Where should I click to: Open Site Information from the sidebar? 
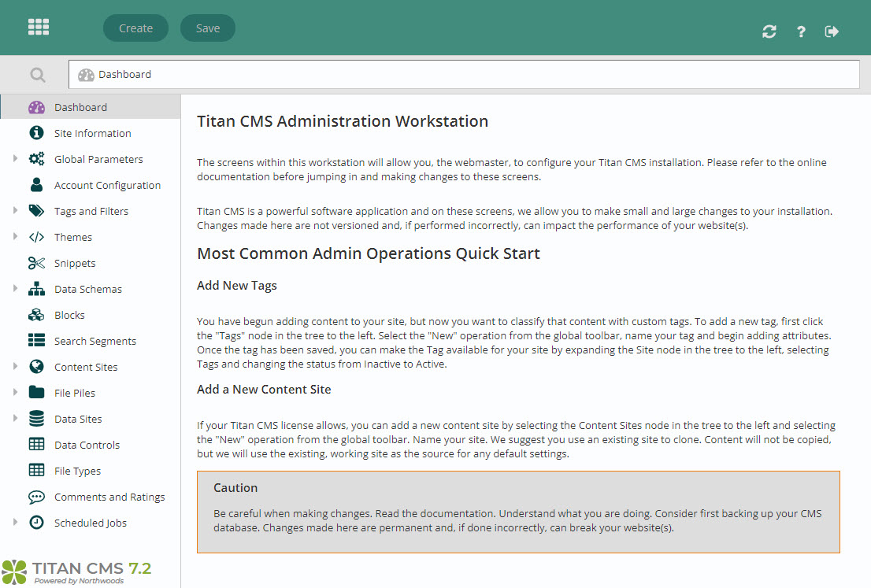coord(93,133)
